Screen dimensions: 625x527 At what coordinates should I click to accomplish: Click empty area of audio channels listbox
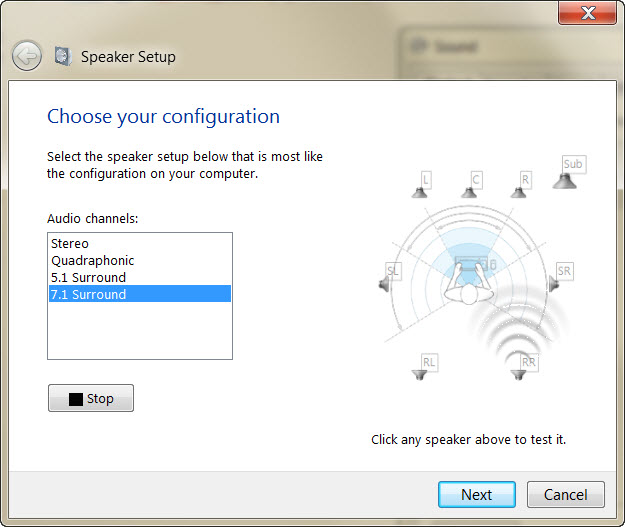coord(139,332)
